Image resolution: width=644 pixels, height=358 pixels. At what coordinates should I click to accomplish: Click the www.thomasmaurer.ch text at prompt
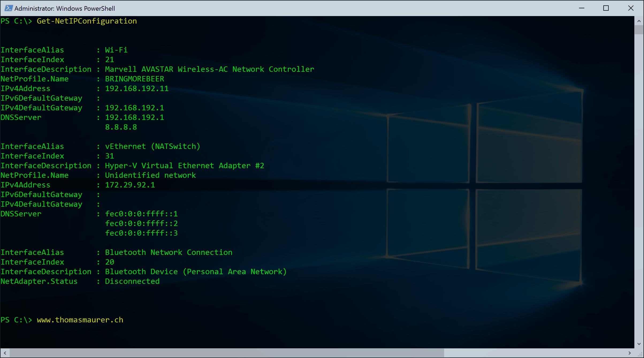80,320
